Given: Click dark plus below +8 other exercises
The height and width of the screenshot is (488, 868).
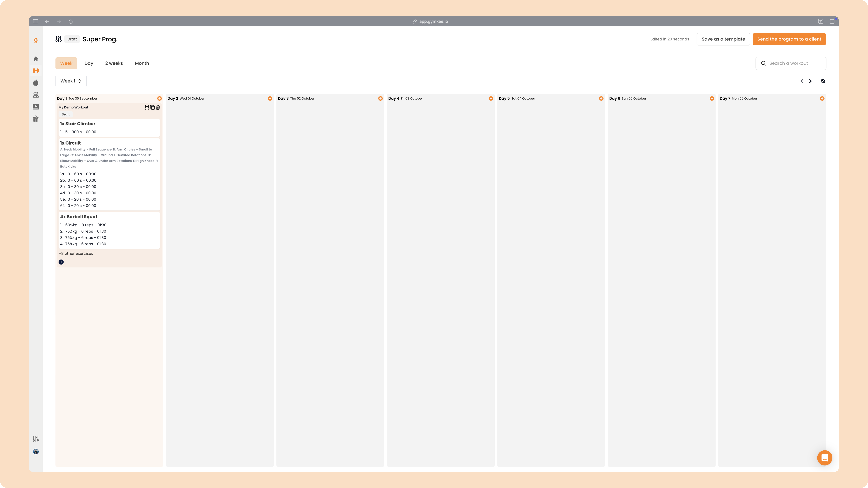Looking at the screenshot, I should point(61,262).
